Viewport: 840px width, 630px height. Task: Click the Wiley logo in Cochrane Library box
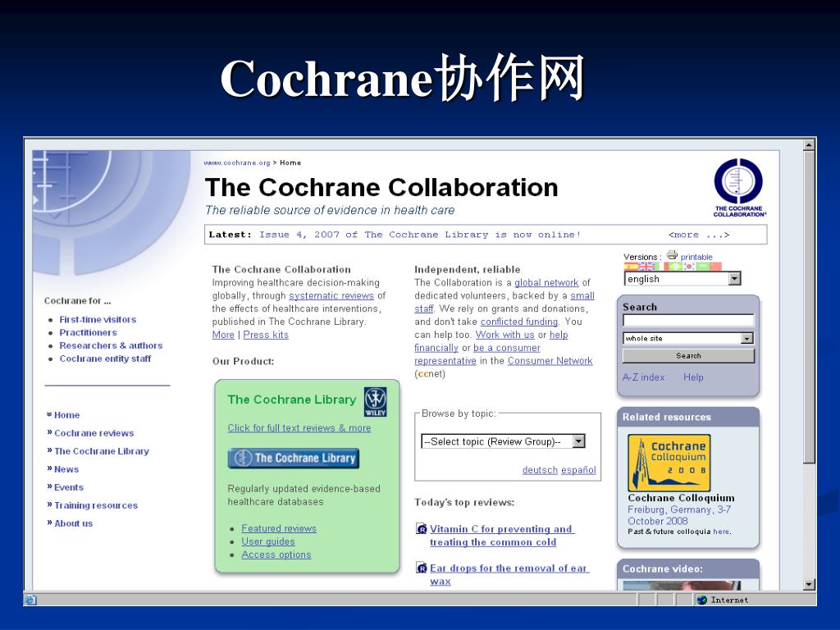tap(375, 402)
